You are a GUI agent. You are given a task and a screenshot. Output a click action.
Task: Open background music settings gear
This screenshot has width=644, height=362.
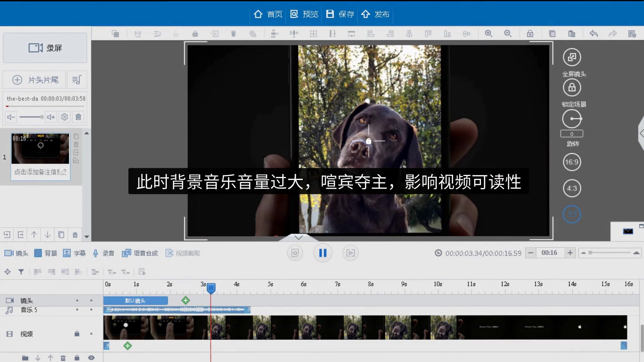[64, 117]
